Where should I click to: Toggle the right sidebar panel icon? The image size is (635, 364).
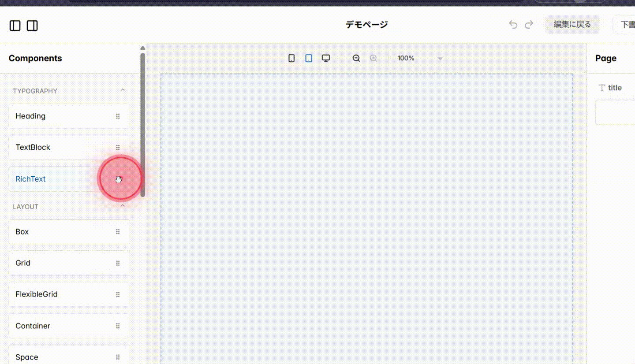coord(31,26)
